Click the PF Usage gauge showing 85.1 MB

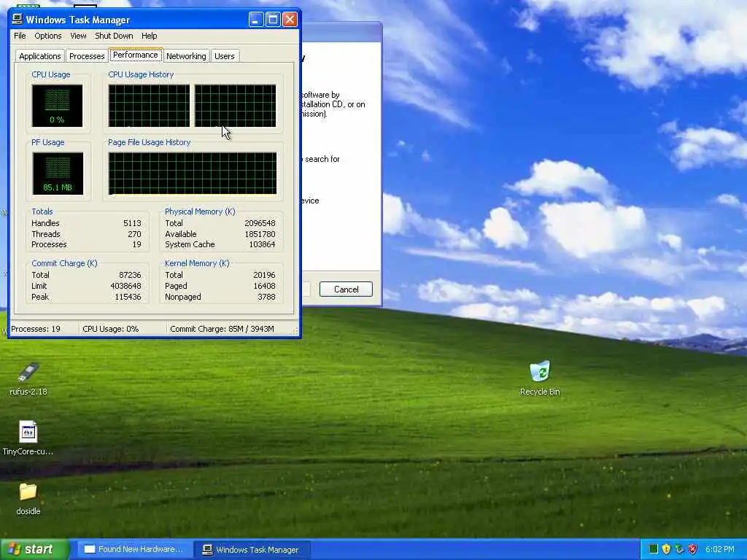(x=58, y=174)
